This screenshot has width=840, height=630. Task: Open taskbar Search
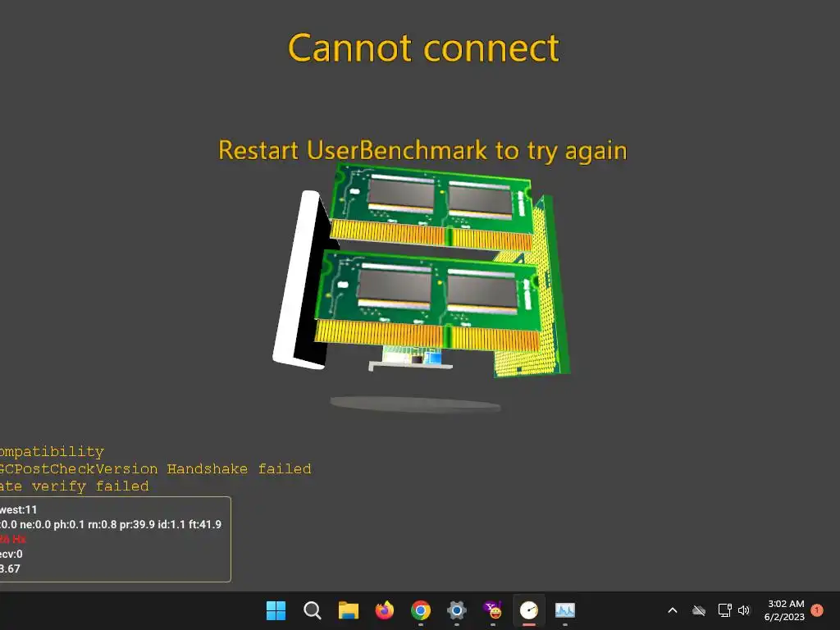tap(312, 610)
